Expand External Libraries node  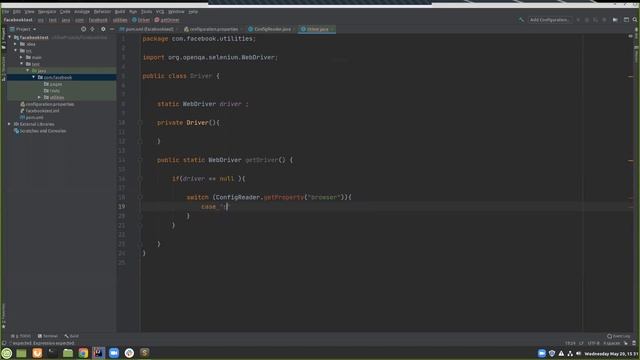[x=9, y=124]
